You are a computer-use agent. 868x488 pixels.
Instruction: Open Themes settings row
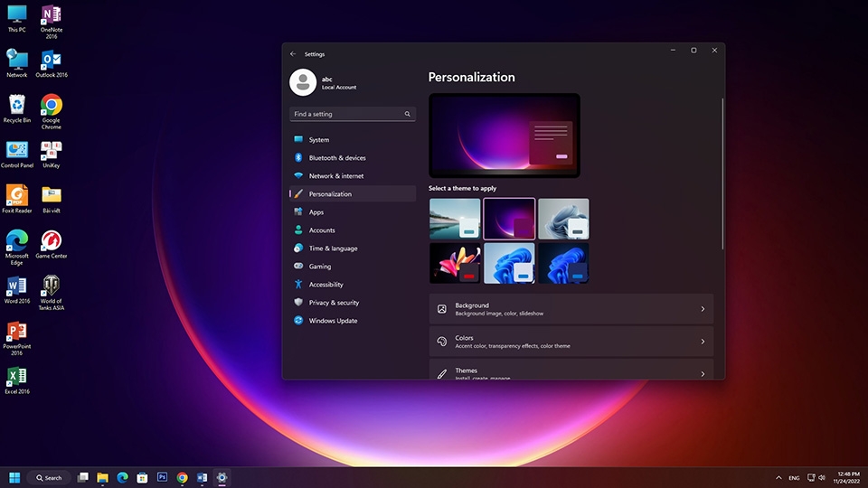click(x=571, y=370)
